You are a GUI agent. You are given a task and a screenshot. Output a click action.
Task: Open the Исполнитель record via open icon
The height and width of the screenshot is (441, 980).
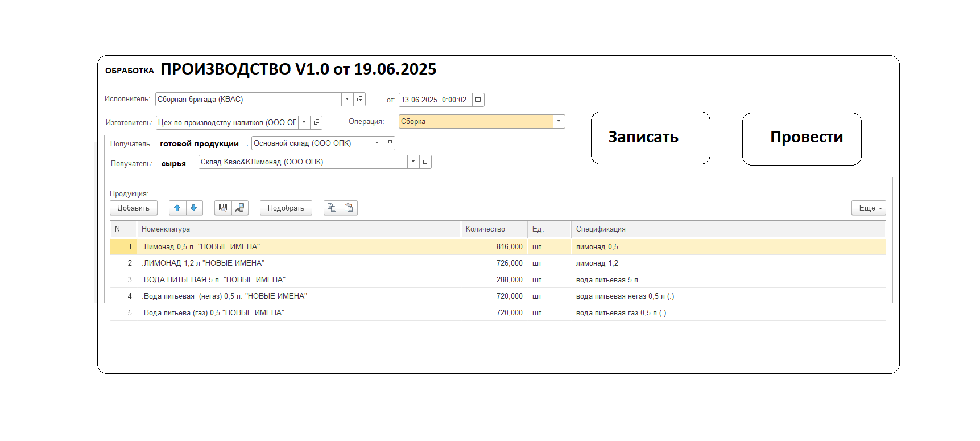click(x=359, y=99)
